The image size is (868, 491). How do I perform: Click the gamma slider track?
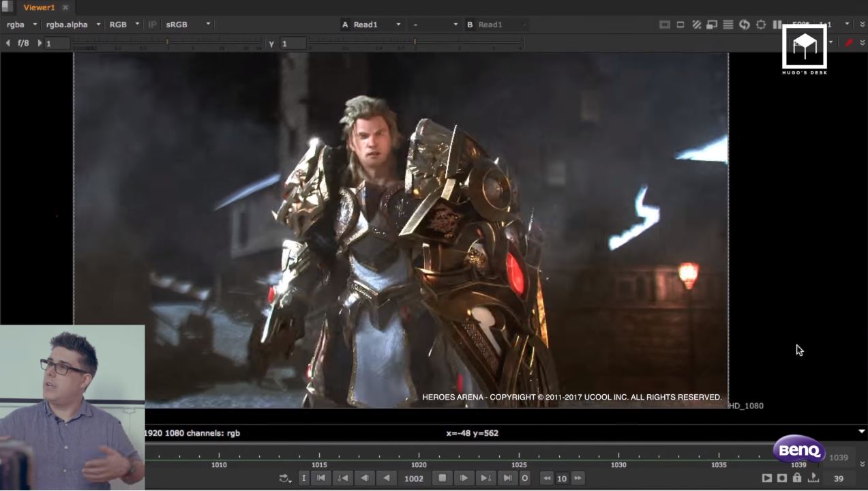[x=415, y=44]
